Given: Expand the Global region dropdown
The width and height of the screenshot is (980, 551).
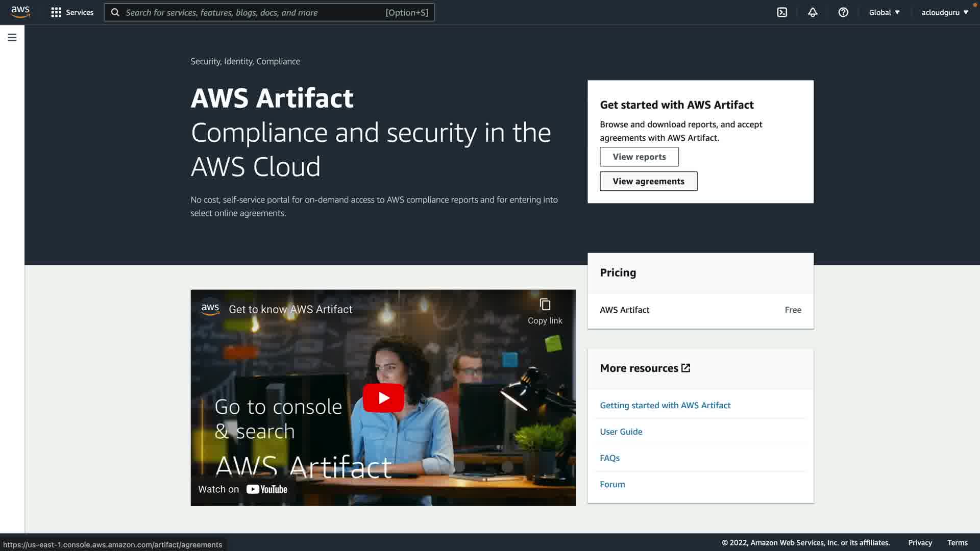Looking at the screenshot, I should pos(884,12).
